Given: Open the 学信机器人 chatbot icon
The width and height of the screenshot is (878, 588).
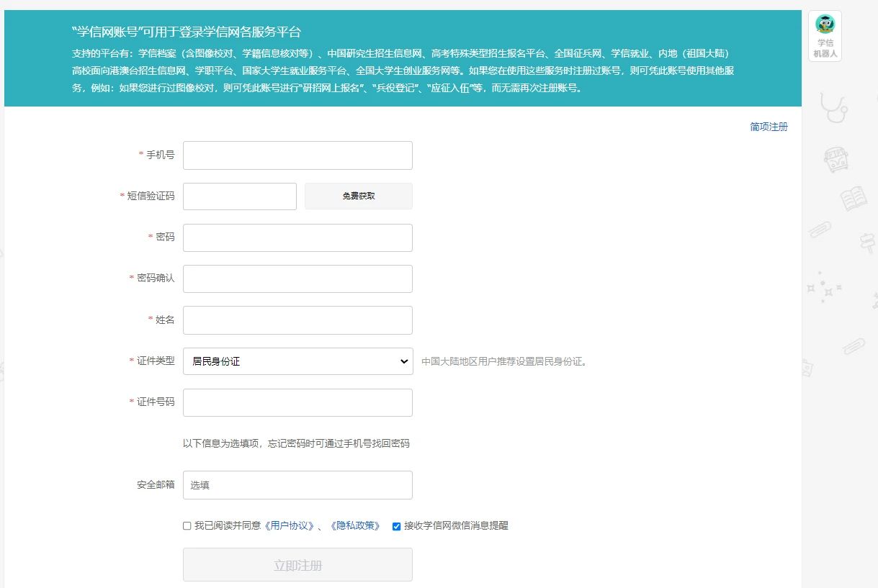Looking at the screenshot, I should pos(825,36).
